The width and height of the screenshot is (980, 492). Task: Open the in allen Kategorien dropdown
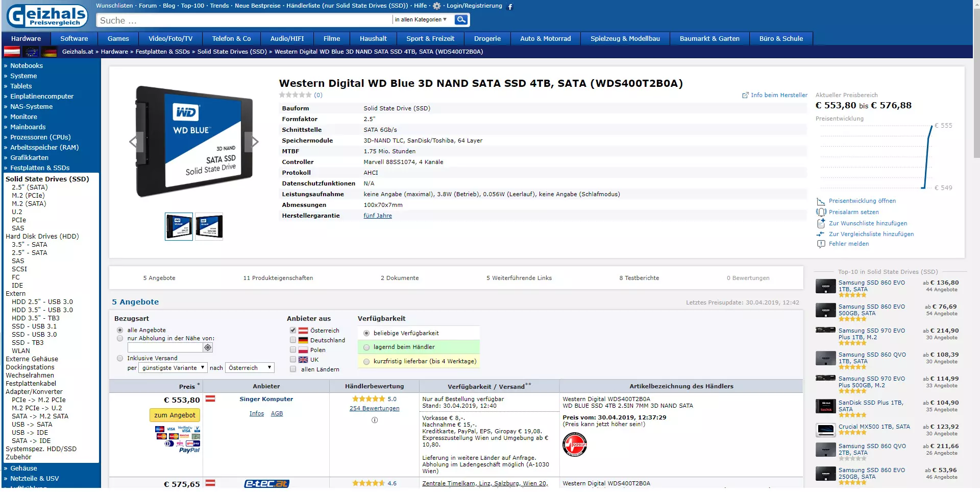click(422, 20)
